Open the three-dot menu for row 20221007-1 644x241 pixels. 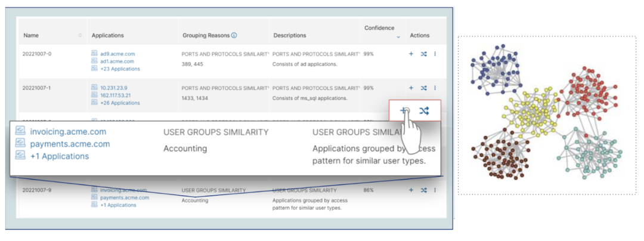(435, 88)
